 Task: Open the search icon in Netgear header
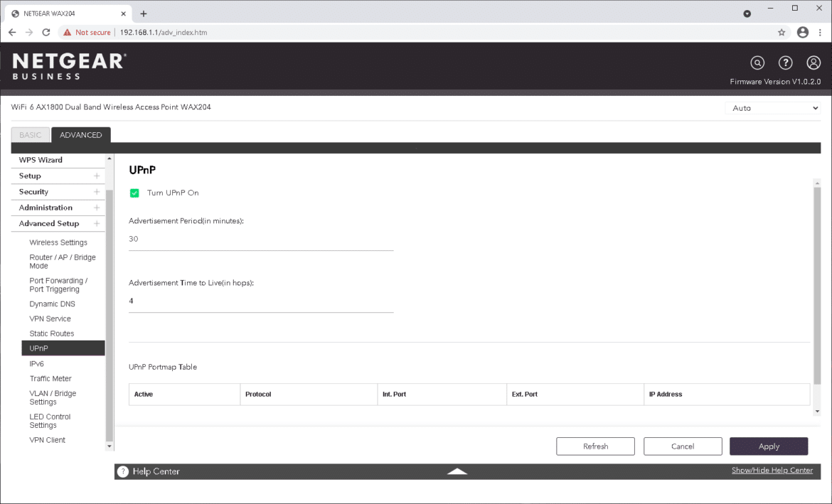[x=757, y=63]
